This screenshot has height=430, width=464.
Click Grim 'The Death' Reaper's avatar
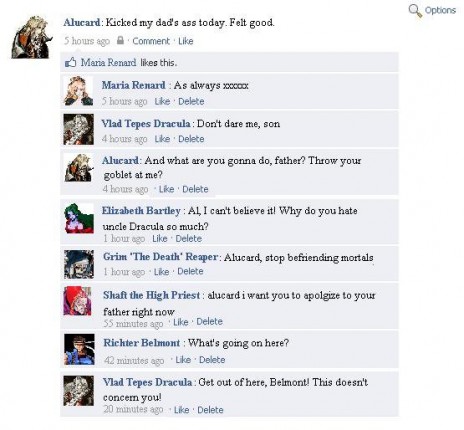(79, 264)
